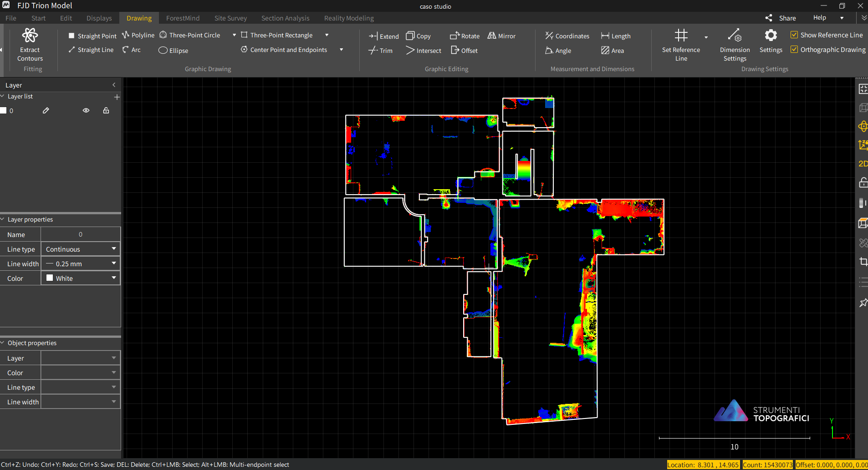Switch to the Start tab
The image size is (868, 470).
tap(38, 18)
